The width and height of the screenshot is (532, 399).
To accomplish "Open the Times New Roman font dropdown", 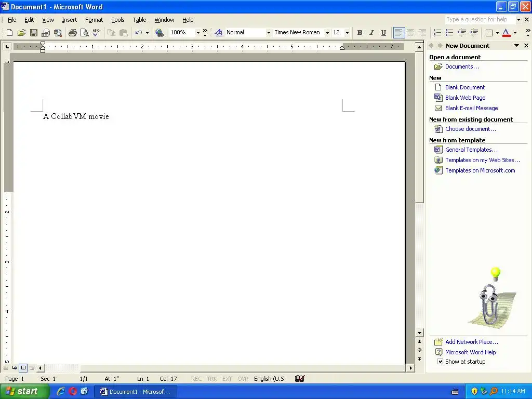I will [327, 33].
